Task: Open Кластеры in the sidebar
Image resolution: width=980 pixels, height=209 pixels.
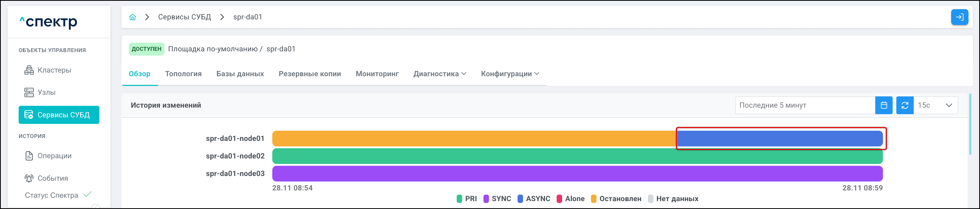Action: pos(54,70)
